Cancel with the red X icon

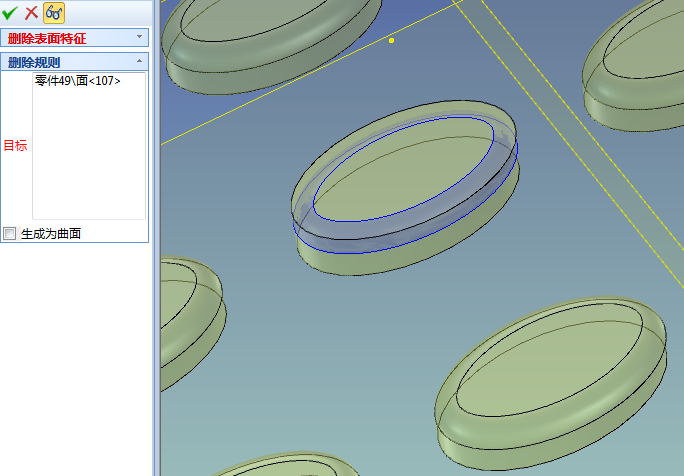click(31, 13)
